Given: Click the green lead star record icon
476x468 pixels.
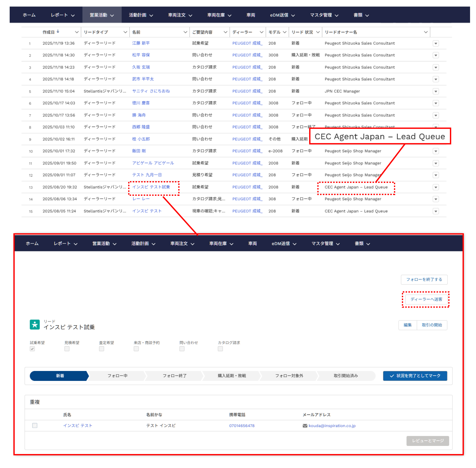Looking at the screenshot, I should tap(35, 324).
